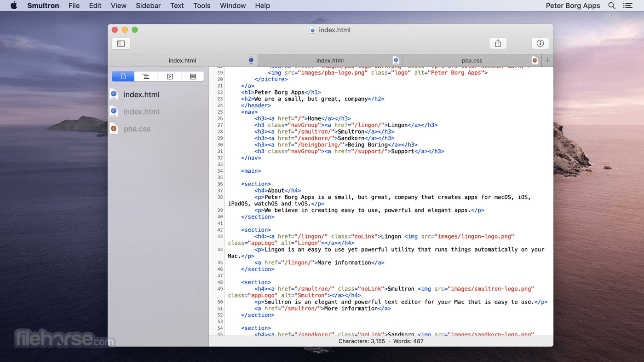644x362 pixels.
Task: Open the Text menu
Action: pyautogui.click(x=177, y=6)
